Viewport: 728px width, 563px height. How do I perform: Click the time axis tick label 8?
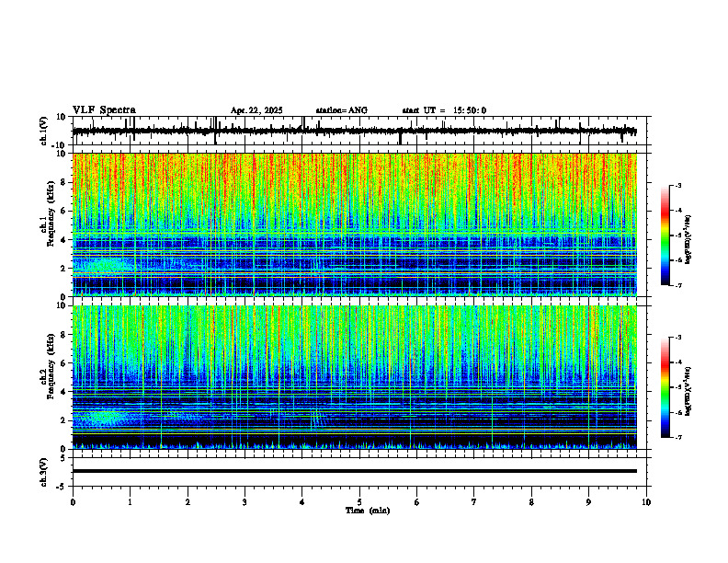(x=531, y=502)
